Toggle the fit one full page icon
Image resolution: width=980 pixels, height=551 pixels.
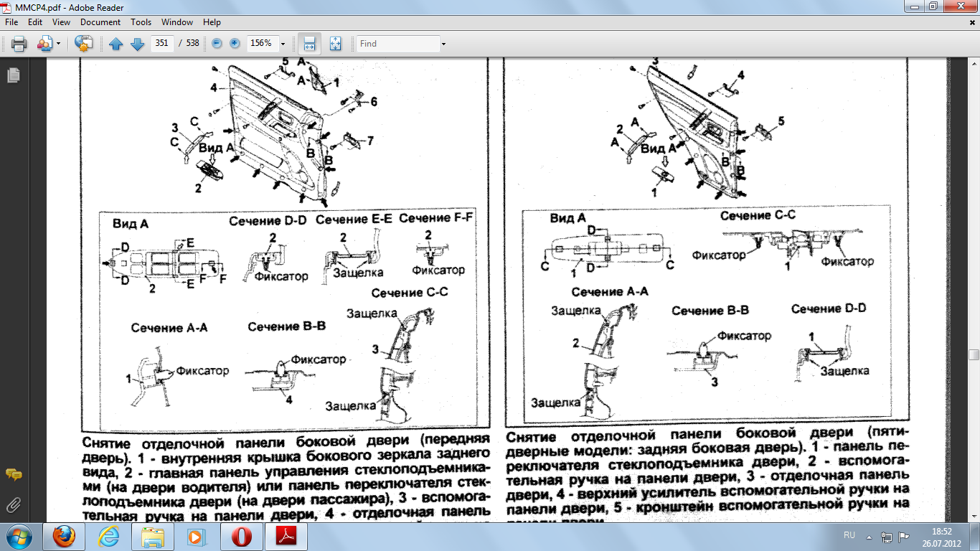tap(335, 44)
